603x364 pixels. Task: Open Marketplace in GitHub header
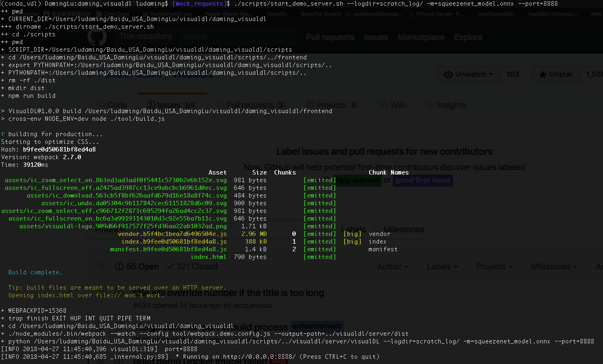click(x=421, y=37)
